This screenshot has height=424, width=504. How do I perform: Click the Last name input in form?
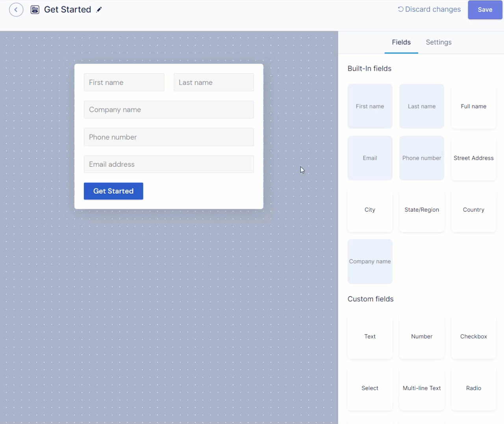[214, 82]
